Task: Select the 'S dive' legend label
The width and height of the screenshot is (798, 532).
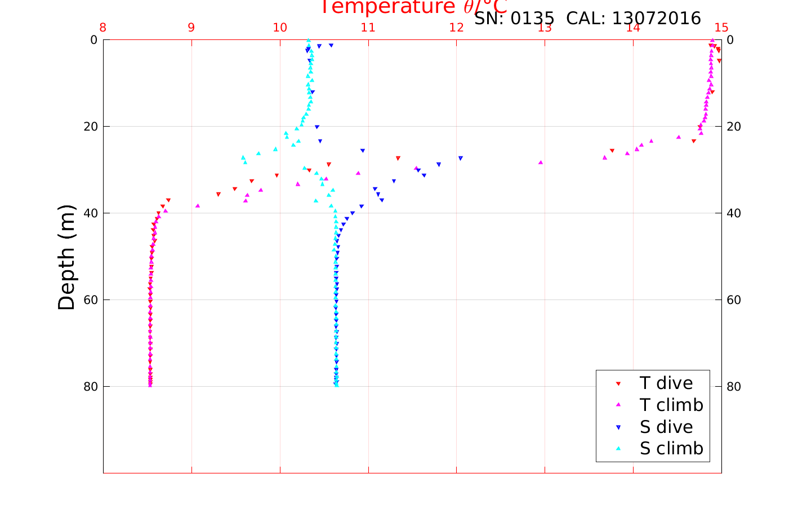Action: coord(666,427)
